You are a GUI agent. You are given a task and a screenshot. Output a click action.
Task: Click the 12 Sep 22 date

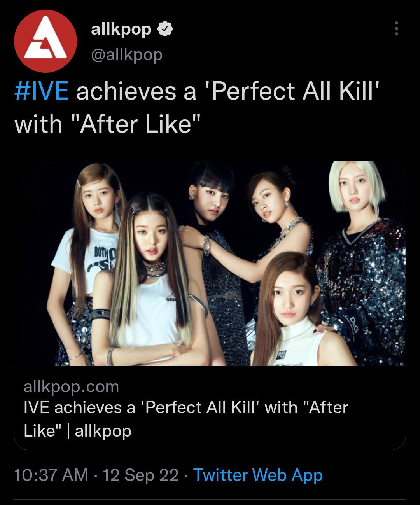click(140, 475)
